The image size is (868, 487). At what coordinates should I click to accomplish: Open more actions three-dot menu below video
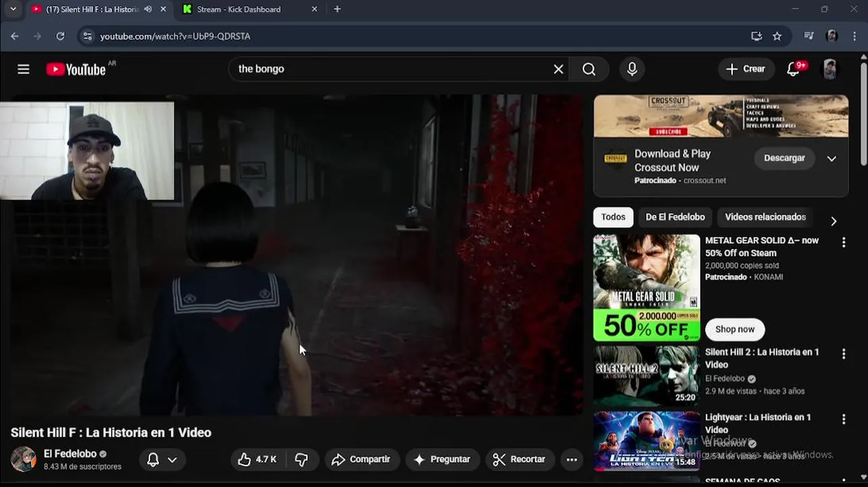[572, 459]
